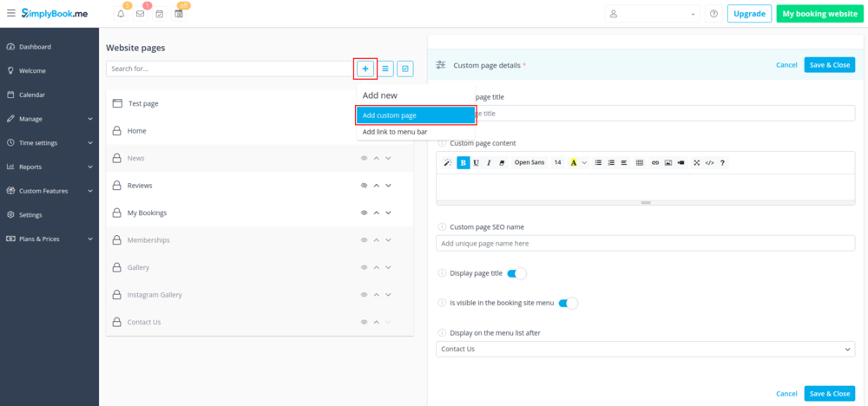Click the insert link icon in editor
Screen dimensions: 868x406
pyautogui.click(x=655, y=162)
